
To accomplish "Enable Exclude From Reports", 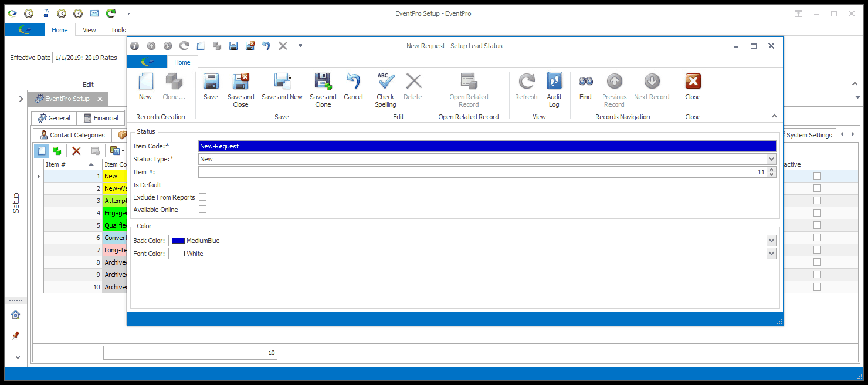I will 202,197.
